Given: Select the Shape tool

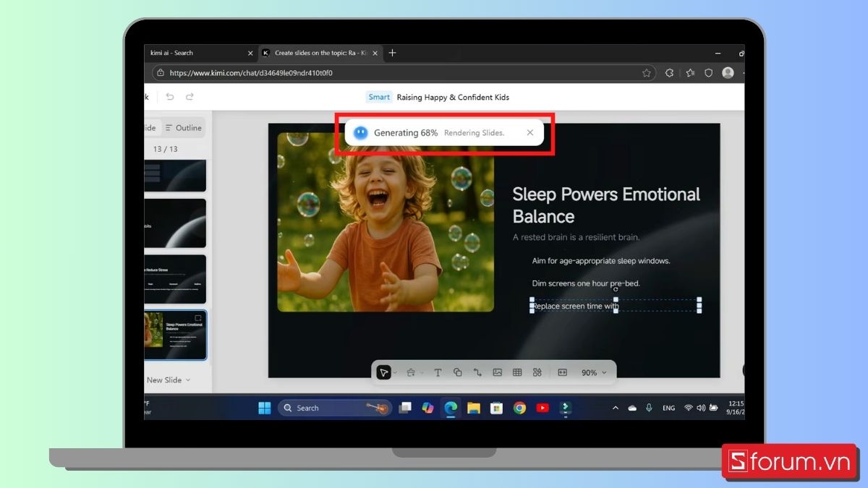Looking at the screenshot, I should (457, 372).
